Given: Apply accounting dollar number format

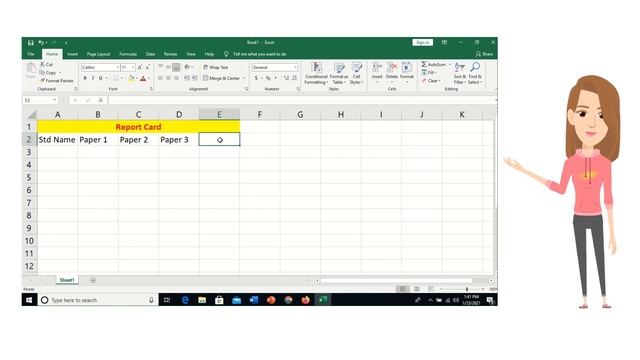Looking at the screenshot, I should (256, 78).
